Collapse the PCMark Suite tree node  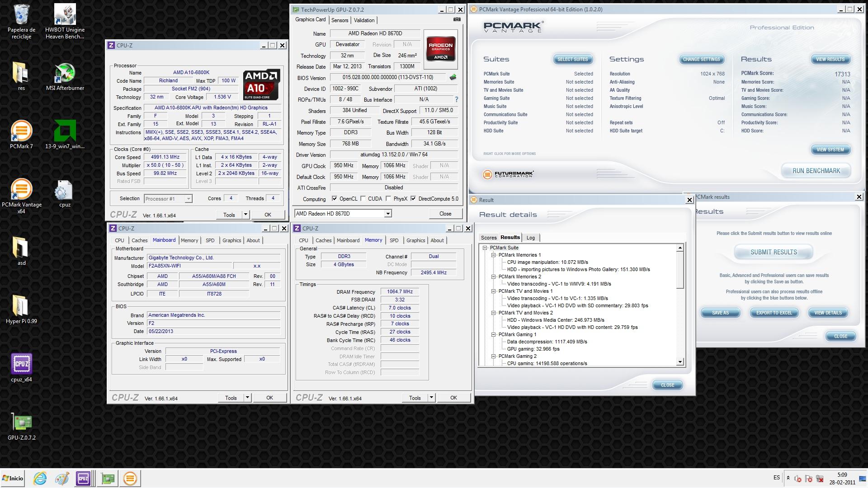pyautogui.click(x=485, y=248)
